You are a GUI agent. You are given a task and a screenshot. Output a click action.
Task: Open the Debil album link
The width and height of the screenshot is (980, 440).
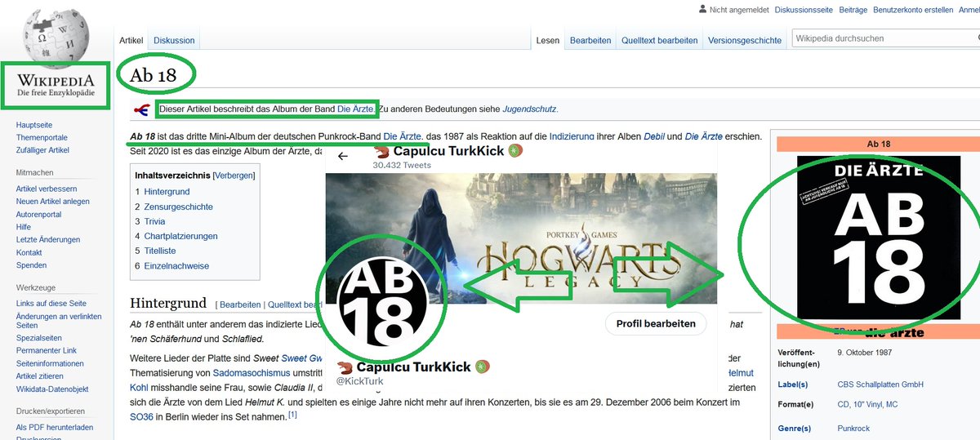point(655,136)
